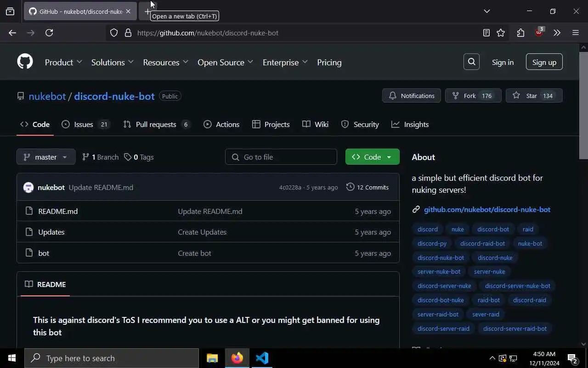Click the file icon beside README.md
Viewport: 588px width, 368px height.
click(x=29, y=211)
